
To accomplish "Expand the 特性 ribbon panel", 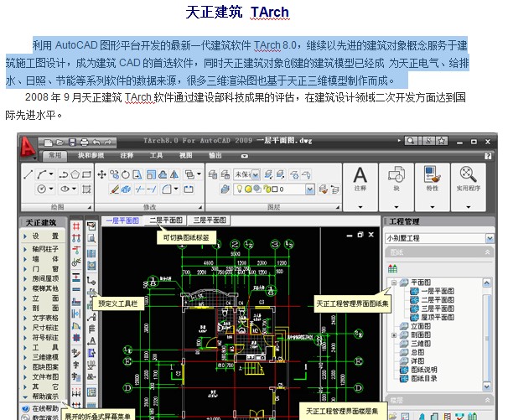I will (433, 207).
